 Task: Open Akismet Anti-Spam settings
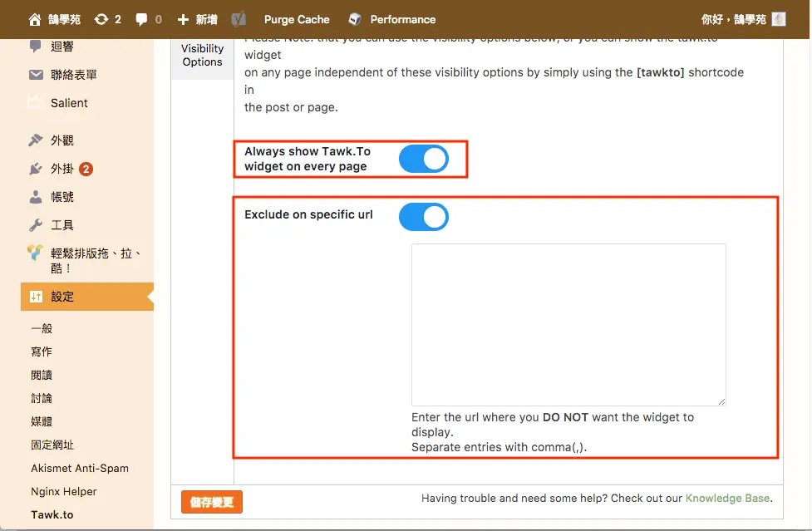[80, 469]
